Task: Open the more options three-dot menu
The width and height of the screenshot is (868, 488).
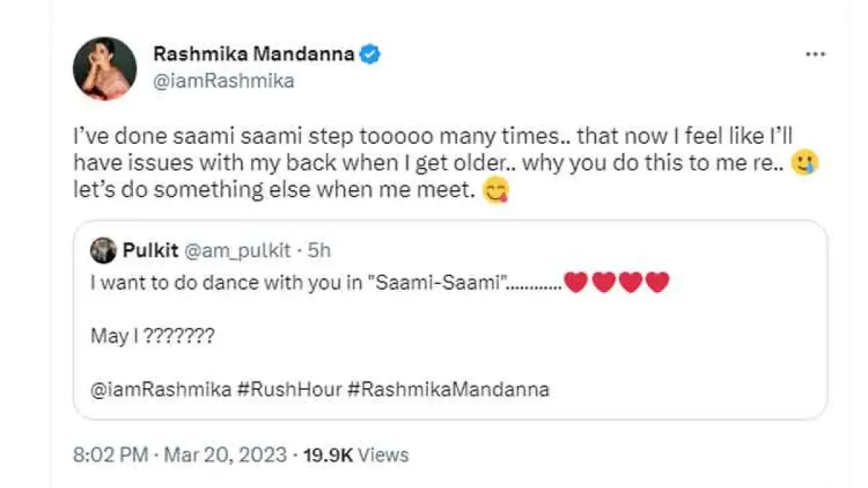Action: [815, 55]
